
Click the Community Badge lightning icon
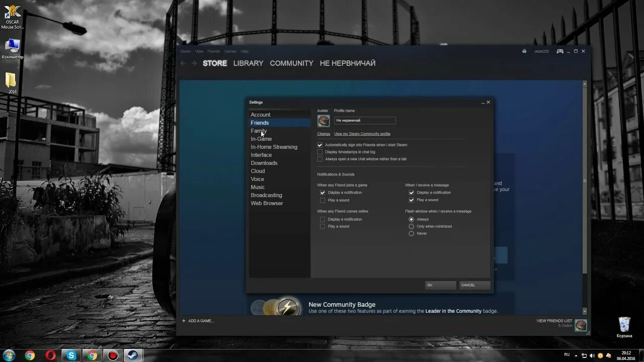tap(288, 307)
